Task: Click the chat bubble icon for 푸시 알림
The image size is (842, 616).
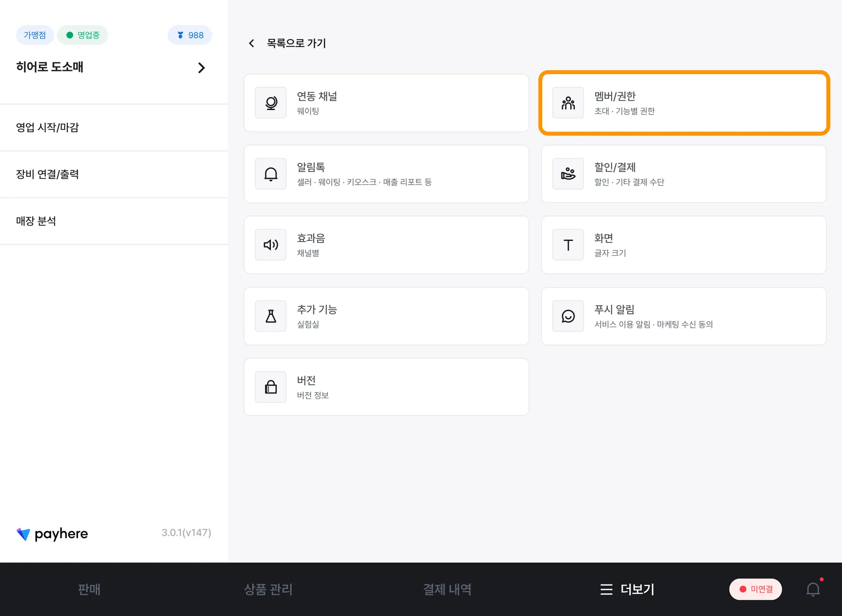Action: [x=568, y=316]
